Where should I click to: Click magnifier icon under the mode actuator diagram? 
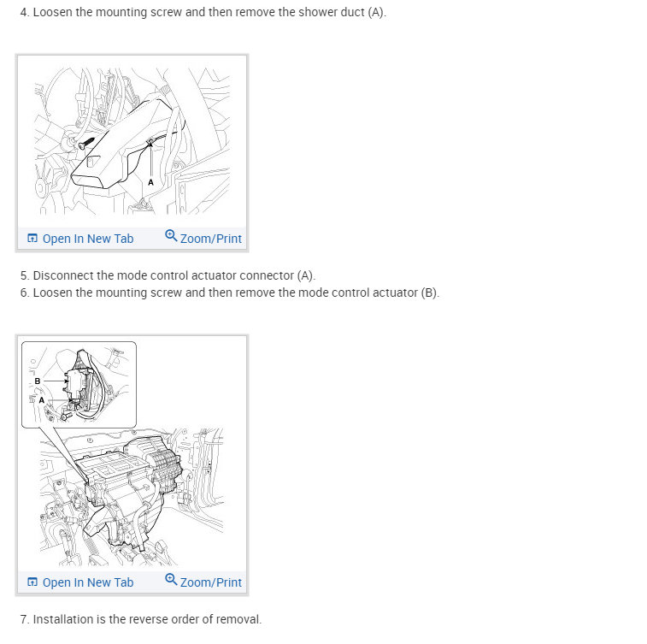171,580
